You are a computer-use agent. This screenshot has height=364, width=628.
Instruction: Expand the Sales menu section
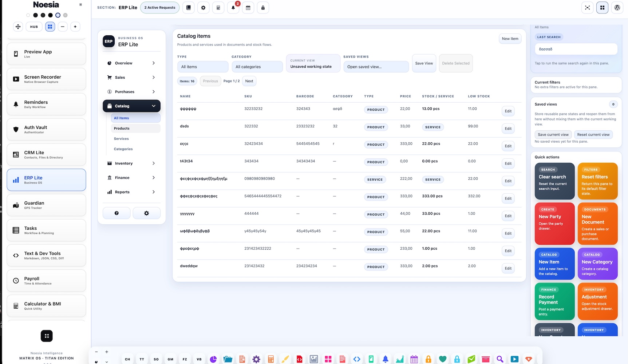click(131, 78)
